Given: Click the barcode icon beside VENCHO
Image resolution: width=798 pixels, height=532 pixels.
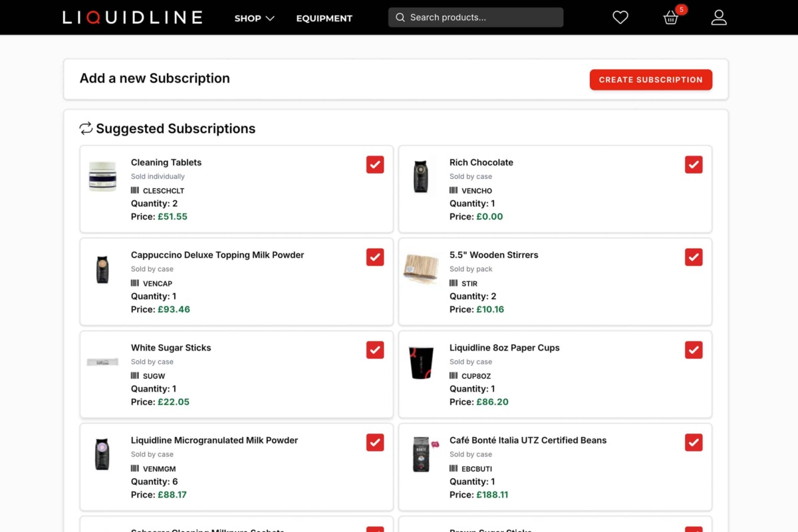Looking at the screenshot, I should coord(454,190).
